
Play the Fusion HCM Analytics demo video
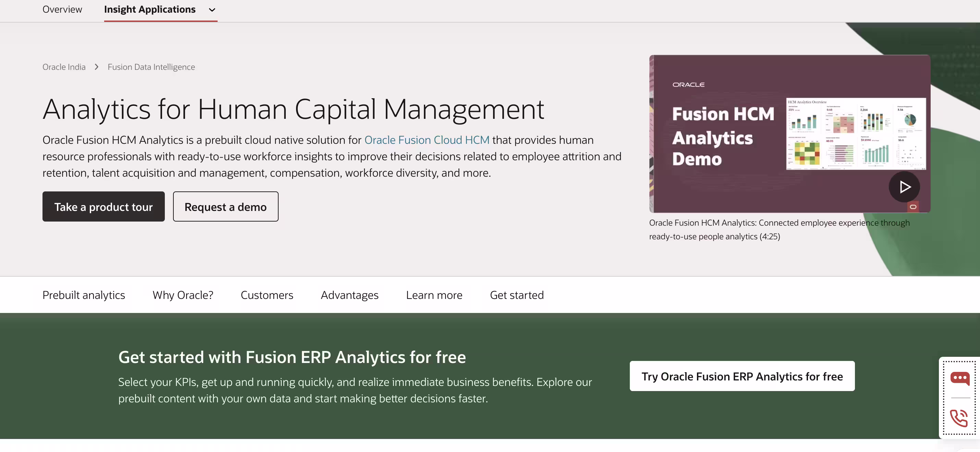[904, 187]
